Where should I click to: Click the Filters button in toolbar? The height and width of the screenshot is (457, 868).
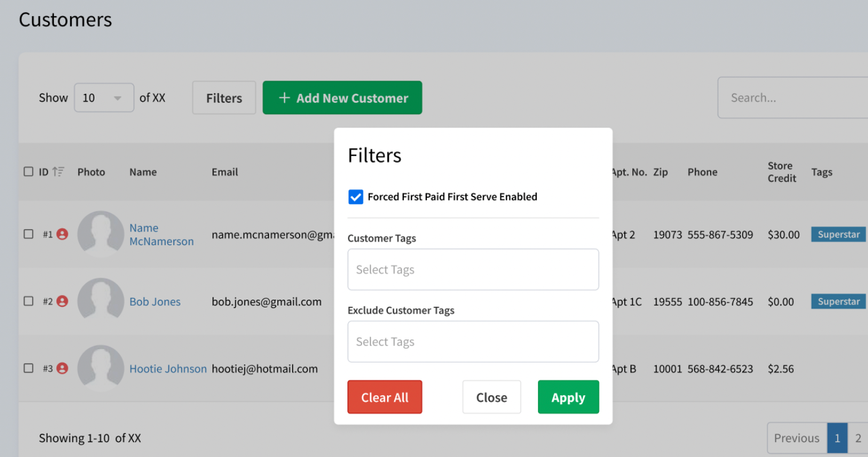(224, 98)
